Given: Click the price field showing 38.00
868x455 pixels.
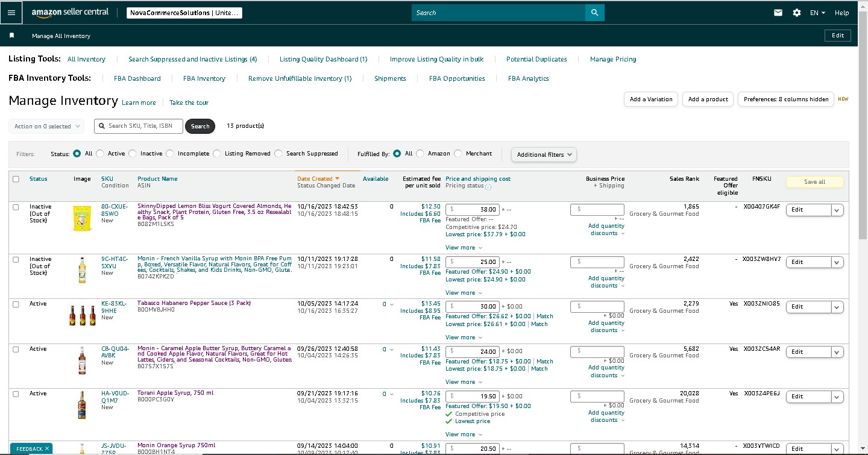Looking at the screenshot, I should click(x=473, y=210).
